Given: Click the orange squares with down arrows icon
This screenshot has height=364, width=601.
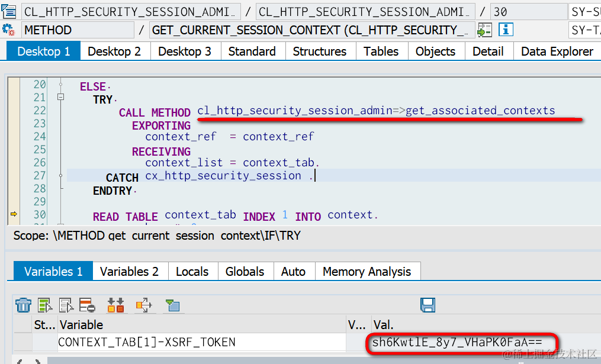Looking at the screenshot, I should 115,305.
